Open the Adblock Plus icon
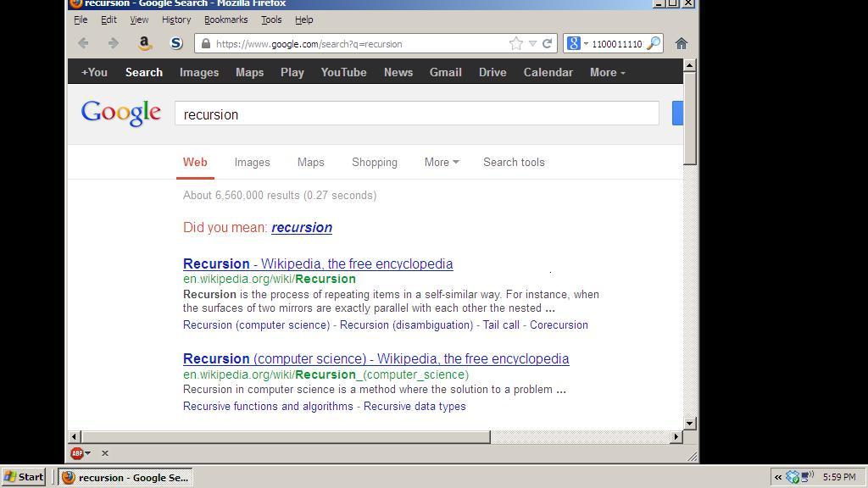The width and height of the screenshot is (868, 488). 77,453
